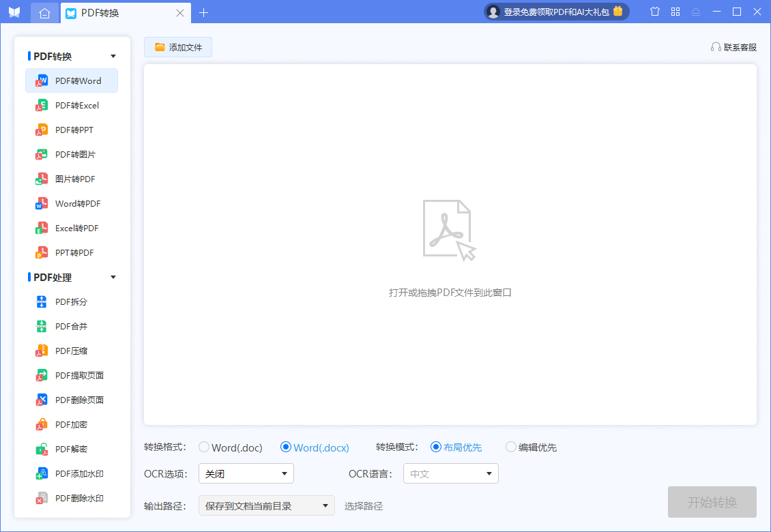Viewport: 771px width, 532px height.
Task: Open the OCR语言 dropdown showing 中文
Action: click(451, 473)
